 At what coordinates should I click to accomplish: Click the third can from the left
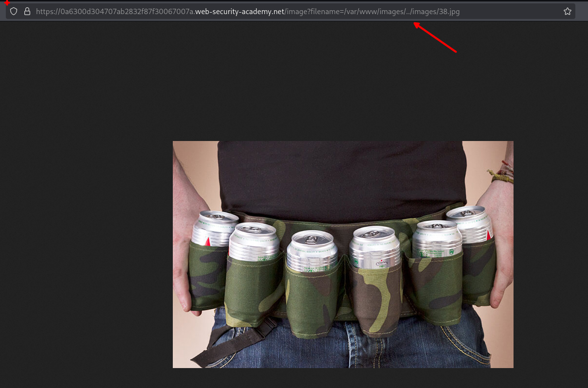(x=312, y=250)
